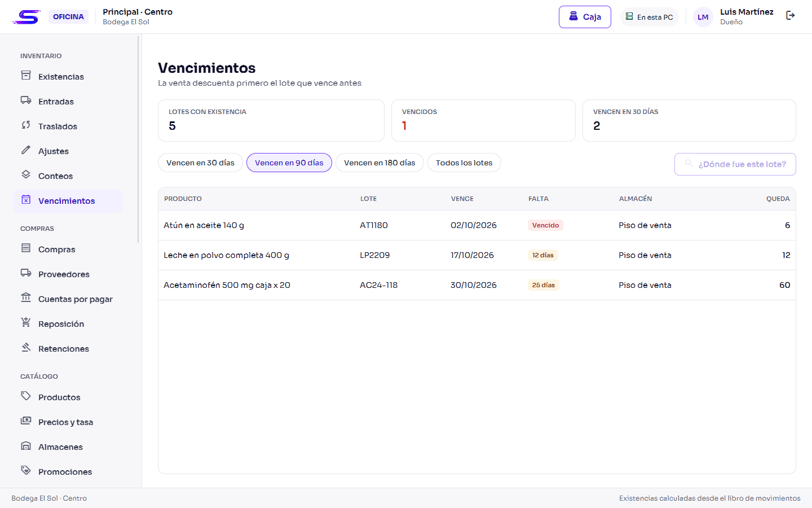Click the Precios y tasa money icon
The height and width of the screenshot is (508, 812).
26,421
